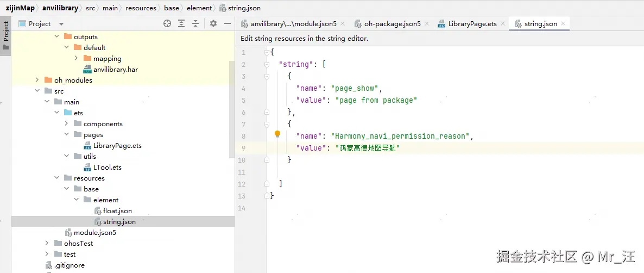Fold the code block at line 1
644x273 pixels.
(x=267, y=52)
